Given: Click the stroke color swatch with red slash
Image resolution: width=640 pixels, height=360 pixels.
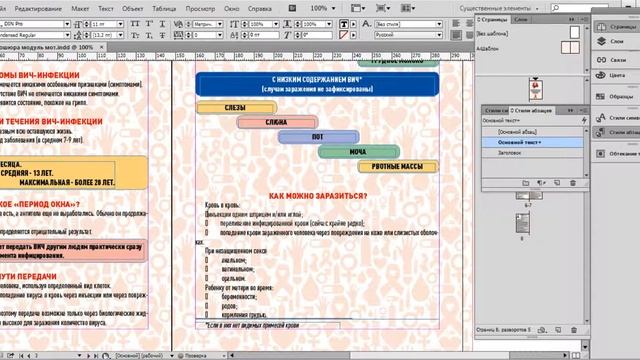Looking at the screenshot, I should (344, 35).
